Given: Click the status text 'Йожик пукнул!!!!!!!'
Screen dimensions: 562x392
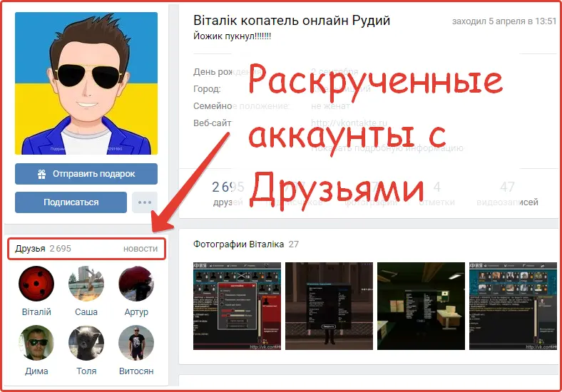Looking at the screenshot, I should [233, 36].
